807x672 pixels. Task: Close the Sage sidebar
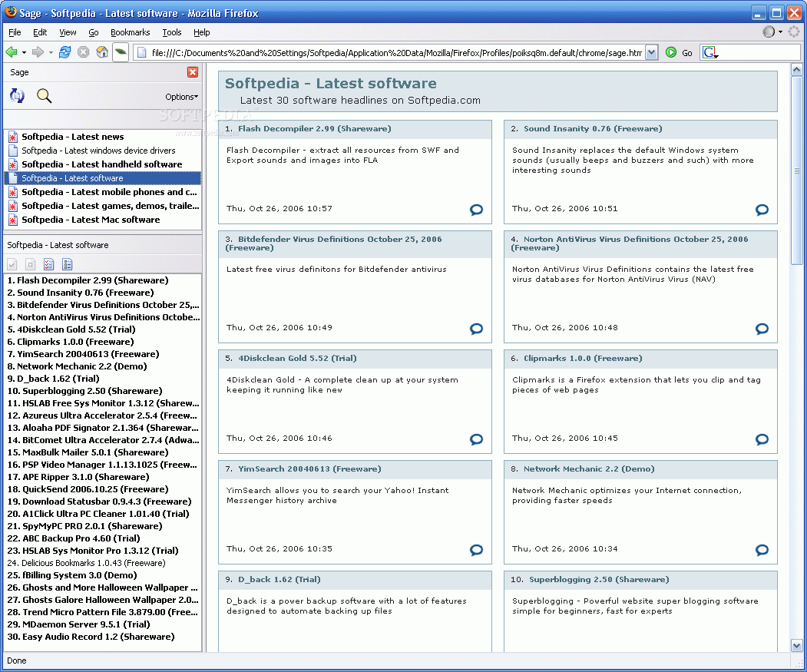pos(193,72)
